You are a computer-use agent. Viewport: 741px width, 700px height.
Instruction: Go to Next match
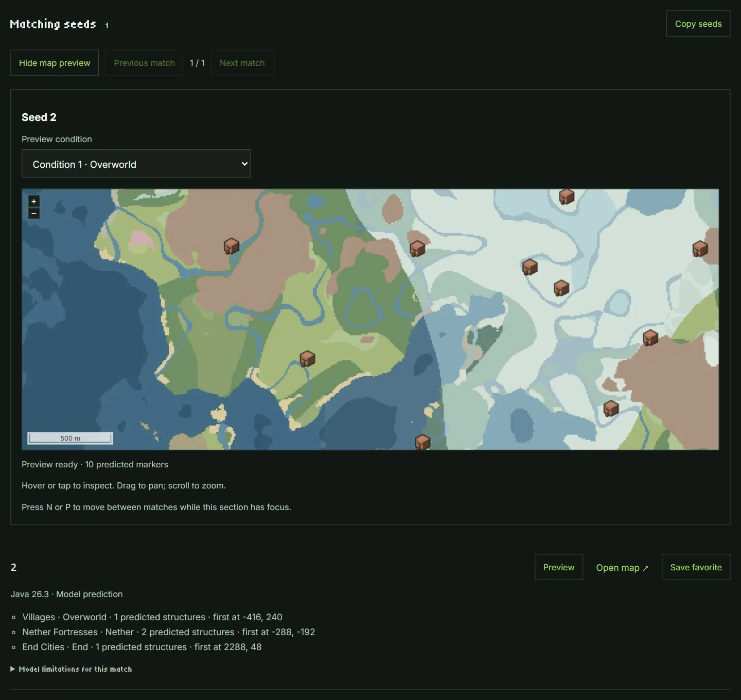pos(242,63)
